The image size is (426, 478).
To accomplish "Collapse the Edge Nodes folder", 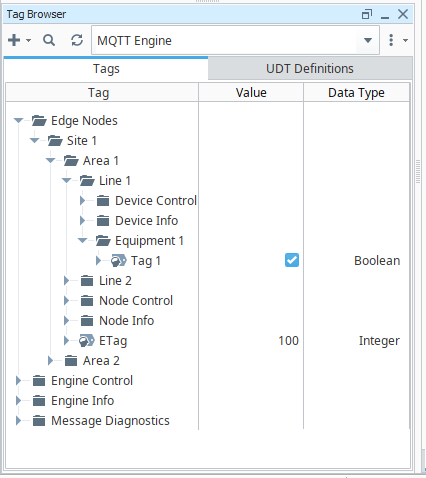I will click(19, 120).
